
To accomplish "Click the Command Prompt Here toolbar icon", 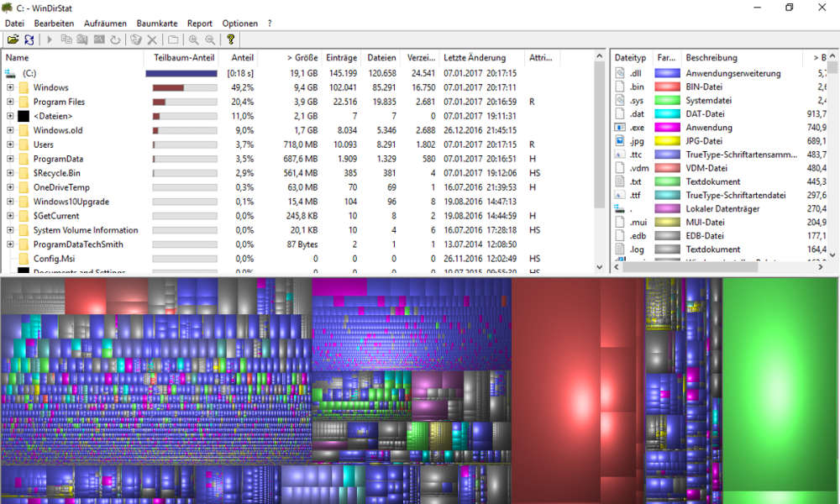I will tap(99, 39).
